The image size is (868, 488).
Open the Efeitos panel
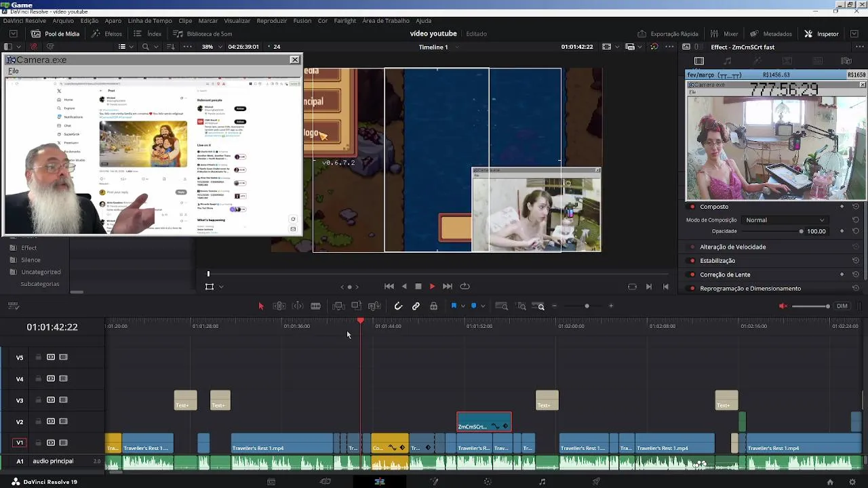tap(107, 34)
